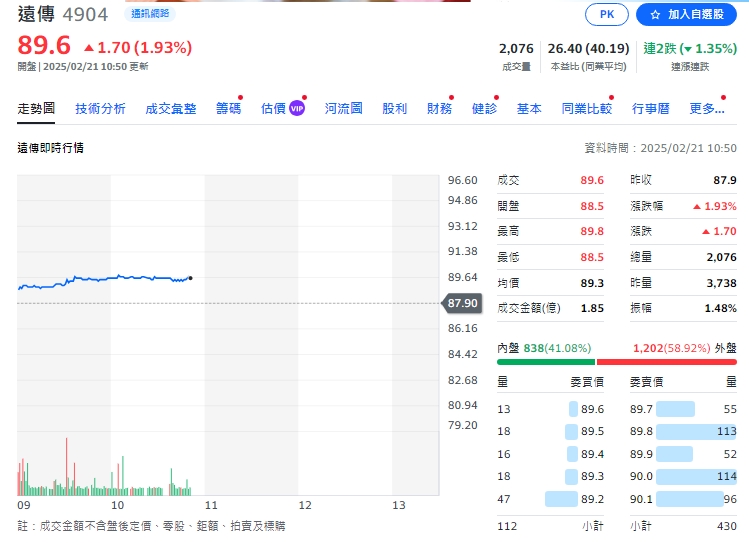Open the 技術分析 tab
The width and height of the screenshot is (749, 543).
[100, 108]
